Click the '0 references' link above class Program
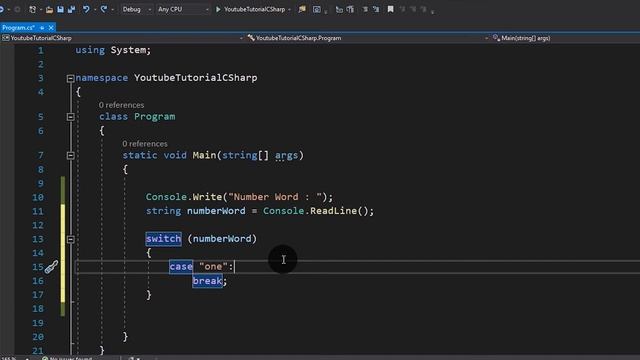 (121, 105)
